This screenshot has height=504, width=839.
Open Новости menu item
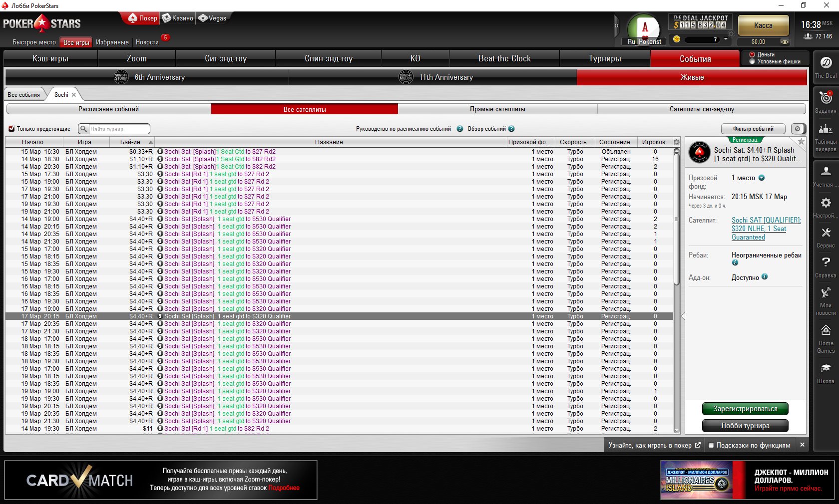coord(147,42)
